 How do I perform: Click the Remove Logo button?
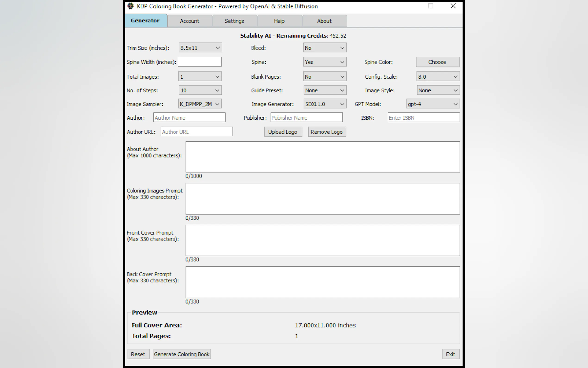[x=326, y=132]
